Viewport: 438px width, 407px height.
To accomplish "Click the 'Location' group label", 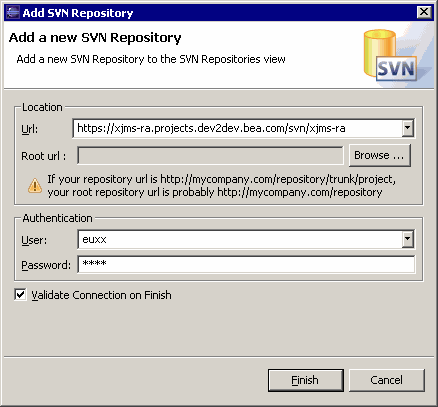I will [42, 107].
